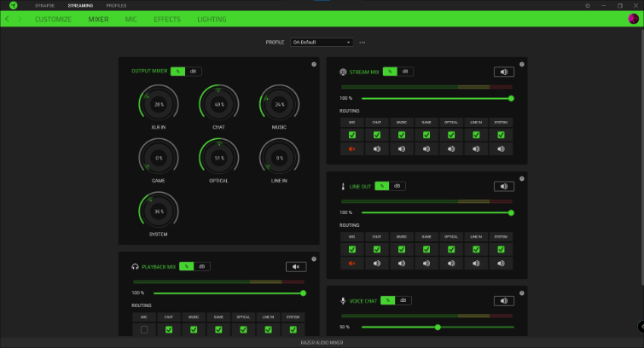Open help for the Stream Mix panel
Image resolution: width=644 pixels, height=348 pixels.
(522, 65)
